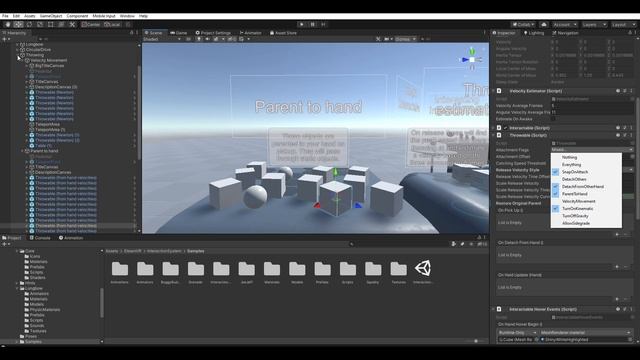Select the Hand tool in toolbar
Screen dimensions: 640x360
tap(8, 24)
